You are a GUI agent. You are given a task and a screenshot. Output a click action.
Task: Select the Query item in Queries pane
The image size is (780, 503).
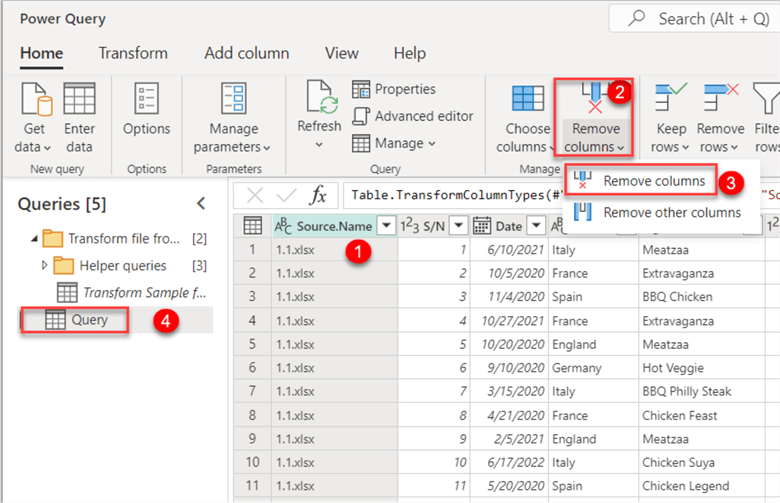(89, 320)
